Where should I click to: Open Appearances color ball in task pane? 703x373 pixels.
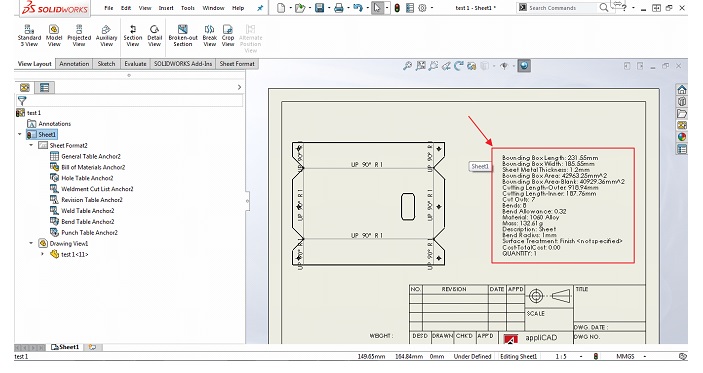point(681,137)
